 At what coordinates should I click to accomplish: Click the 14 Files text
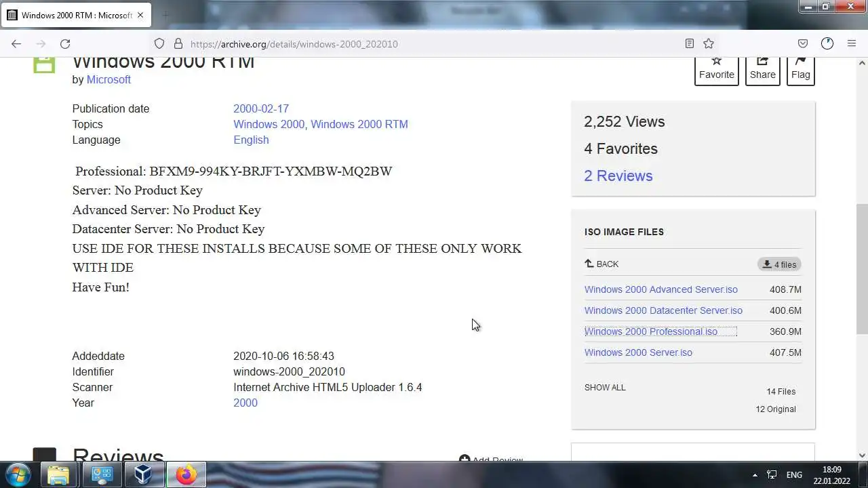pos(781,391)
